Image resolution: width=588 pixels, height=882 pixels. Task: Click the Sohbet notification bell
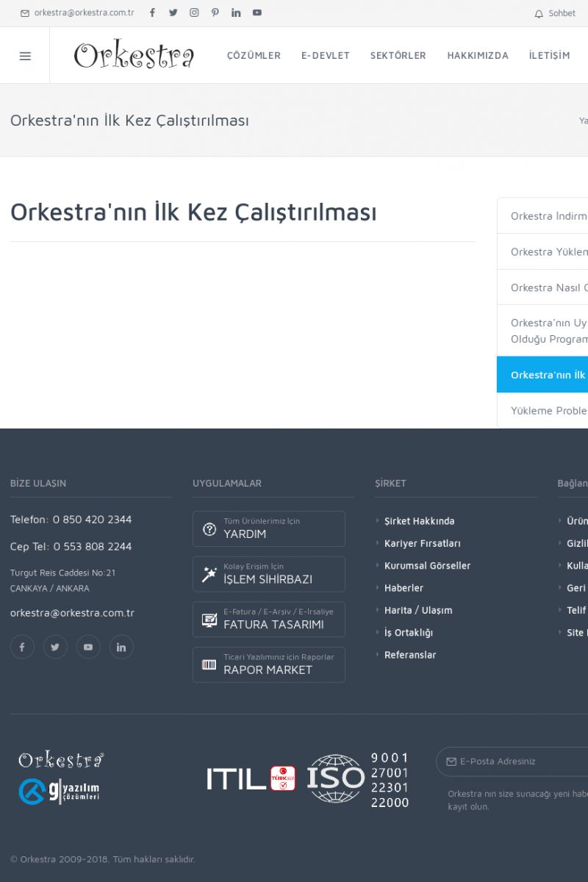539,14
